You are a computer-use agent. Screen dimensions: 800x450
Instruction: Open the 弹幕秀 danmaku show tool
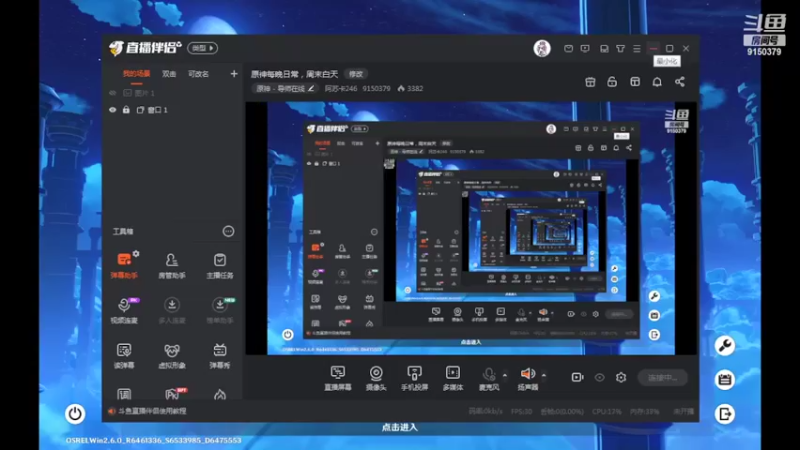pyautogui.click(x=220, y=356)
